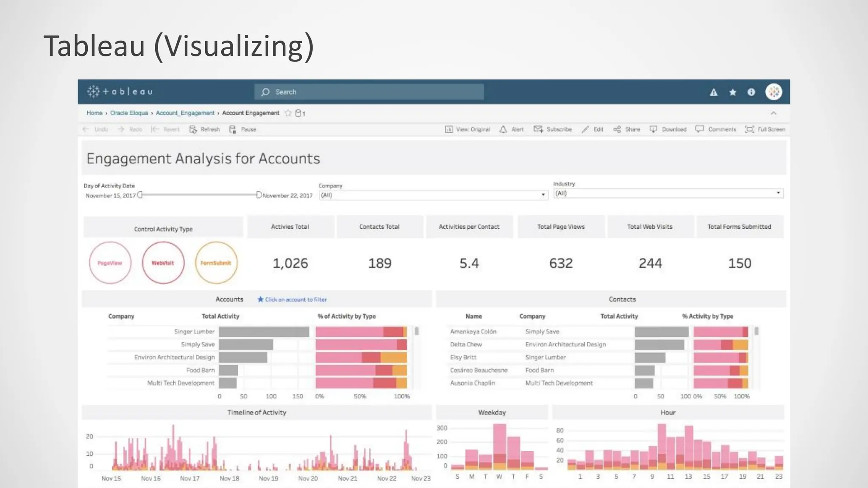Collapse the toolbar with the up chevron
The width and height of the screenshot is (868, 488).
773,113
